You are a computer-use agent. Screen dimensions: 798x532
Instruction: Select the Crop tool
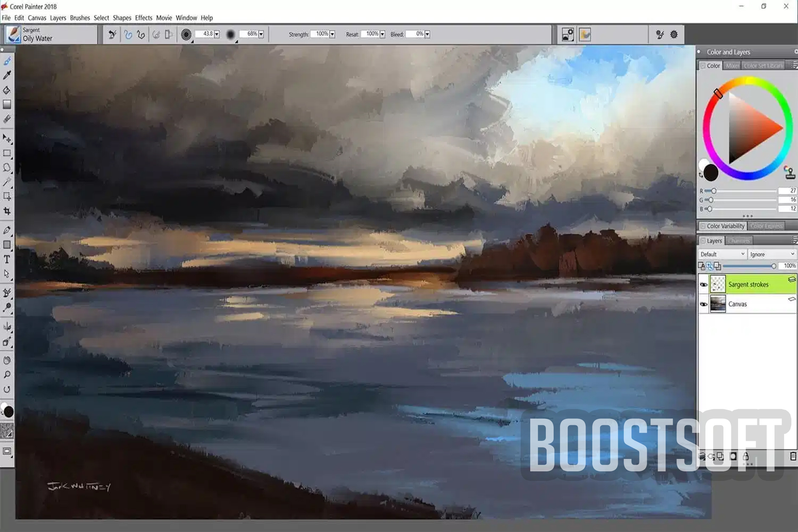7,211
